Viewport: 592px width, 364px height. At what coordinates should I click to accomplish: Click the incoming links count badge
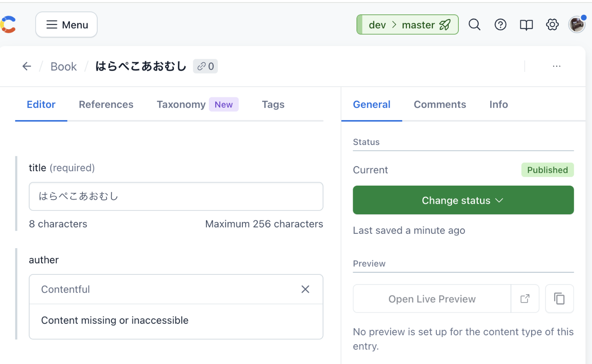point(206,66)
